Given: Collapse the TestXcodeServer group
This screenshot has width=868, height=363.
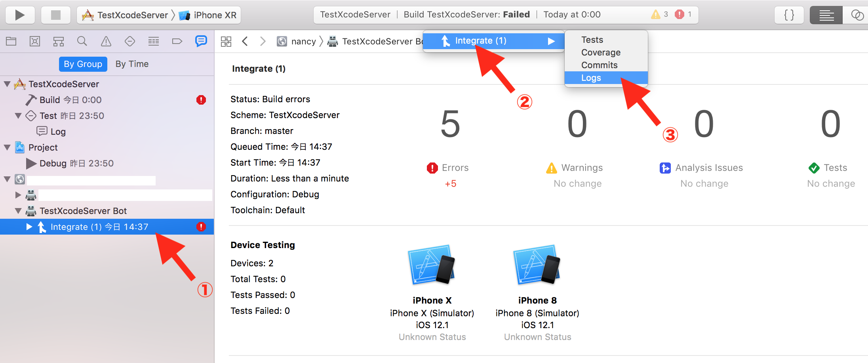Looking at the screenshot, I should pyautogui.click(x=7, y=84).
